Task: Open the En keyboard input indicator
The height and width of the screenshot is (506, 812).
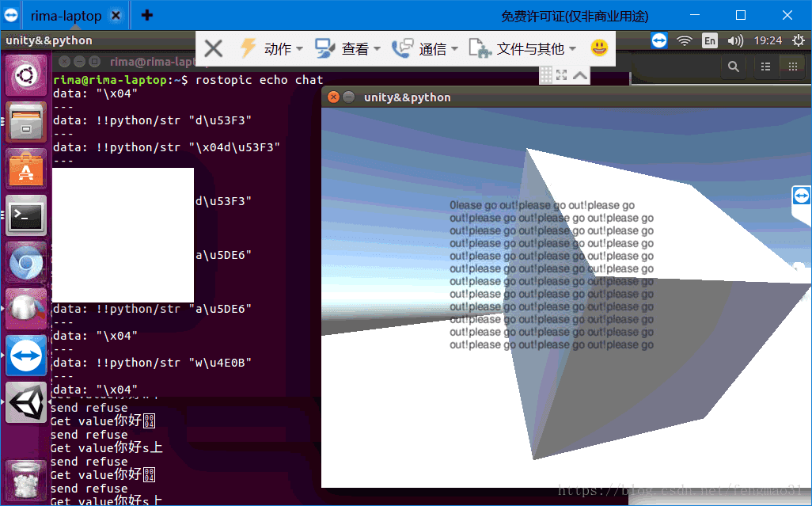Action: pos(710,40)
